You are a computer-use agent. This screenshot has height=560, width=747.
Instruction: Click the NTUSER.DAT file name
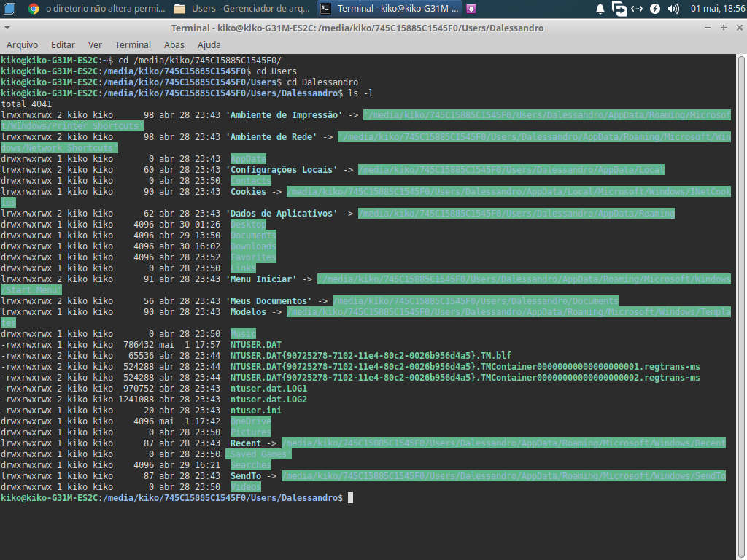256,345
